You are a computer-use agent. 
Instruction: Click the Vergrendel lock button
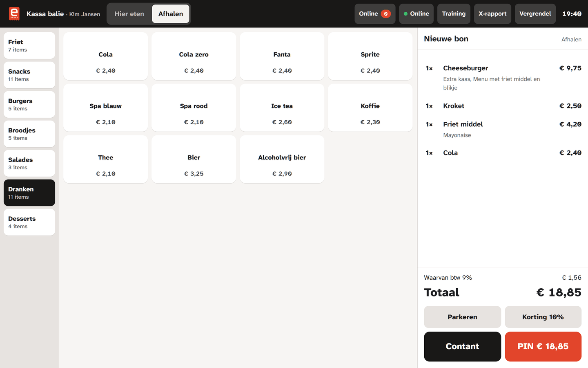coord(535,14)
